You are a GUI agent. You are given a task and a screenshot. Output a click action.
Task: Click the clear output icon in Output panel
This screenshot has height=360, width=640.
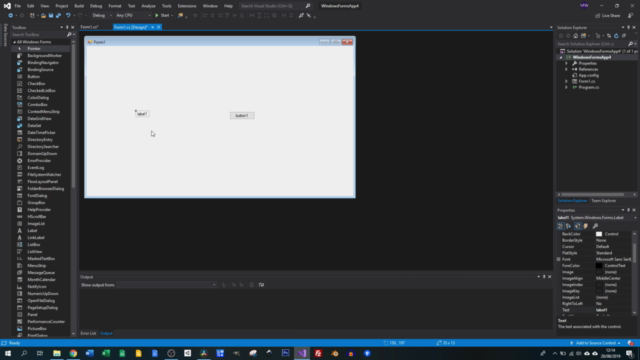click(x=251, y=285)
